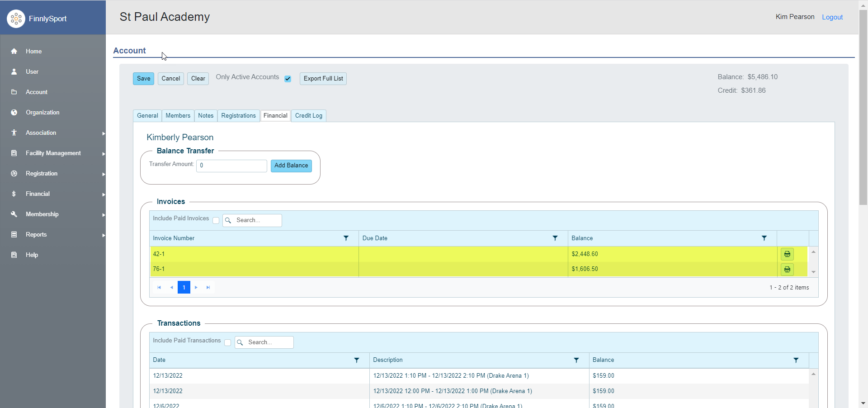
Task: Click the 12/13/2022 12:00 PM transaction description
Action: [x=453, y=391]
